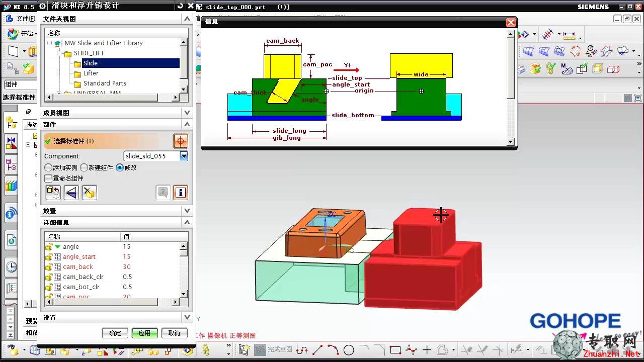Click the reposition component icon
Screen dimensions: 644x362
[x=53, y=192]
